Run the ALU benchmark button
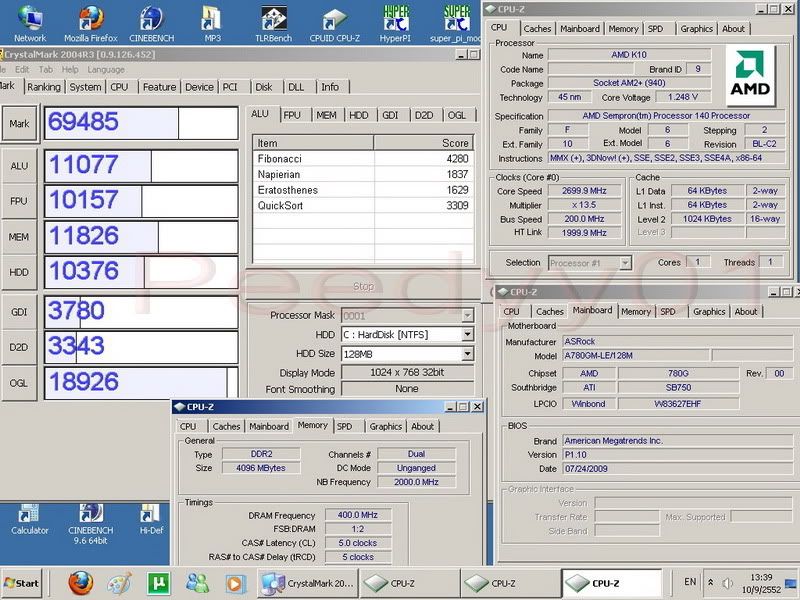 pos(19,166)
